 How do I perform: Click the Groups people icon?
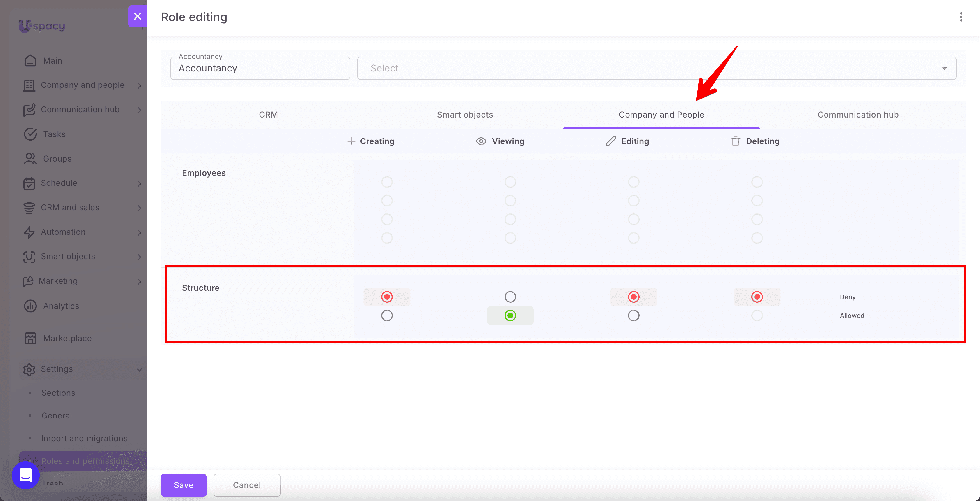coord(30,159)
